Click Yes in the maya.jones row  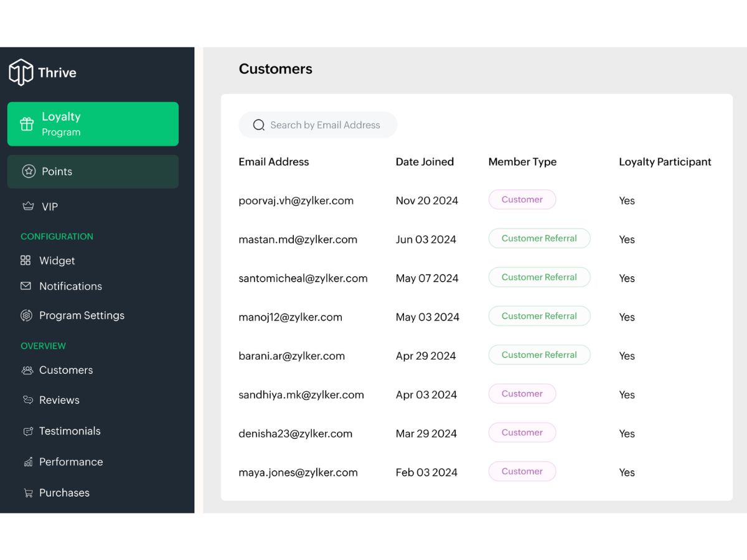pos(627,472)
